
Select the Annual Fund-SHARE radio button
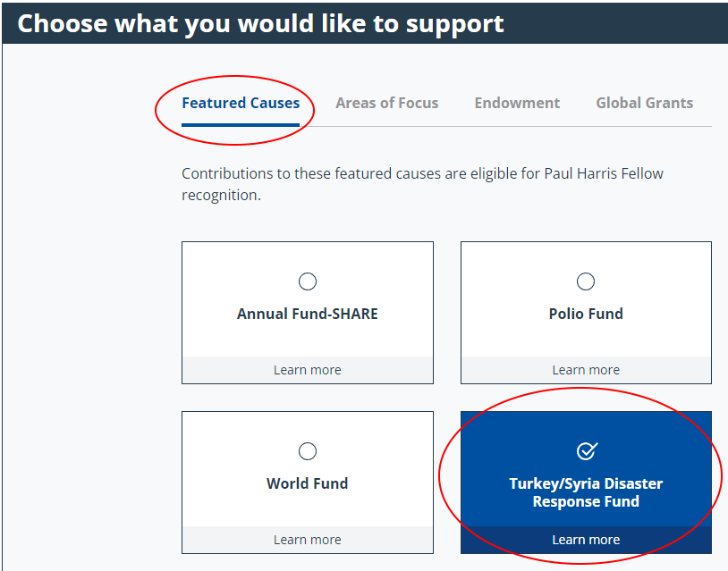(x=308, y=282)
